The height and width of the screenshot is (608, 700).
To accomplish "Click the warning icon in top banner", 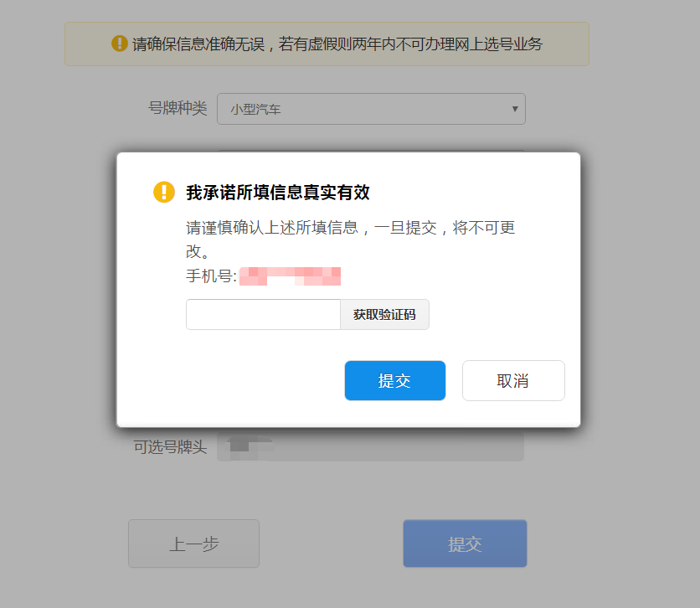I will tap(120, 44).
